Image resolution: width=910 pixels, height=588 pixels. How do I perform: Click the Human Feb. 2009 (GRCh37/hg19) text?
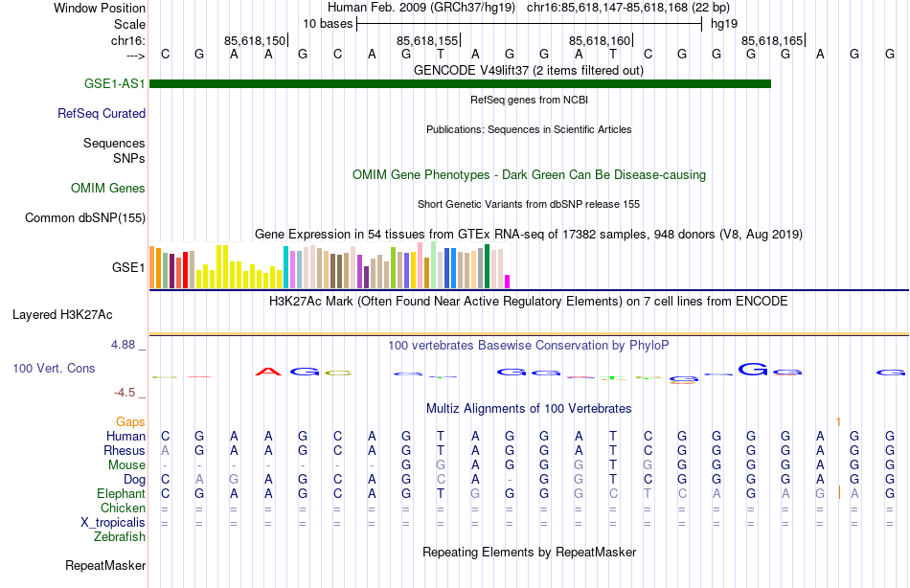pyautogui.click(x=421, y=8)
